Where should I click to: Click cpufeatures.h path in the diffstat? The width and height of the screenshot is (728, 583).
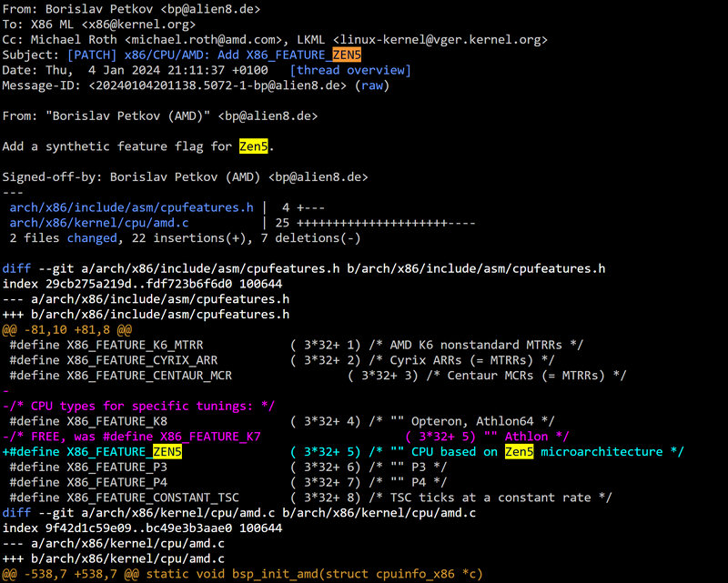[131, 208]
